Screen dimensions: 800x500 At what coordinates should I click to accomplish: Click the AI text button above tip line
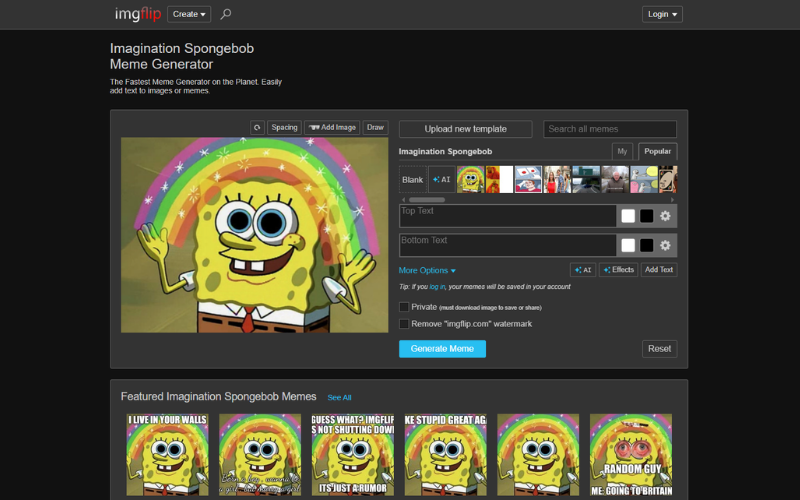pos(583,270)
